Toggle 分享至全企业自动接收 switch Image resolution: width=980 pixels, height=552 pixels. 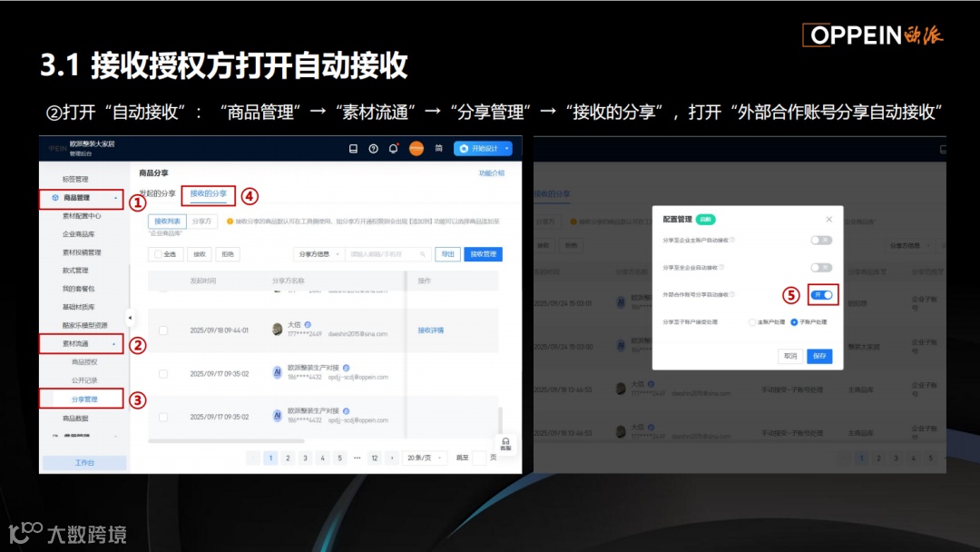click(x=821, y=268)
